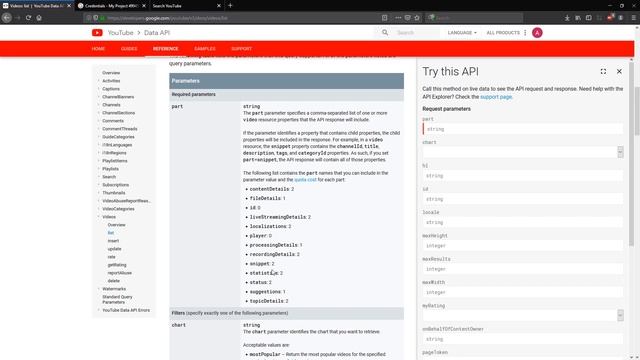
Task: Open reportAbuse under Videos in sidebar
Action: point(120,273)
